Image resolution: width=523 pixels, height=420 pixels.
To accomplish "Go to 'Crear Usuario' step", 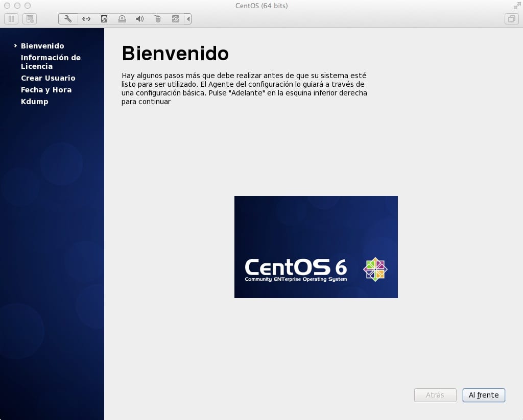I will 48,78.
